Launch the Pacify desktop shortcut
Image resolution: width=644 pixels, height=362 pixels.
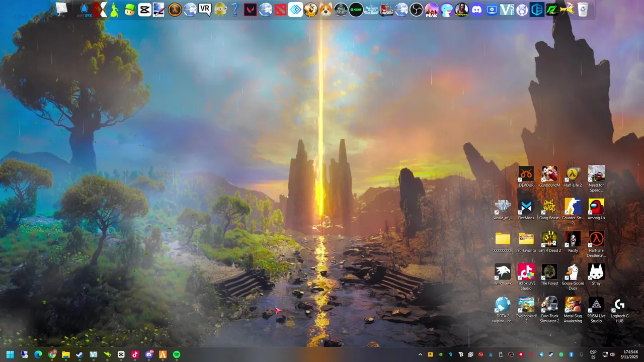click(573, 242)
